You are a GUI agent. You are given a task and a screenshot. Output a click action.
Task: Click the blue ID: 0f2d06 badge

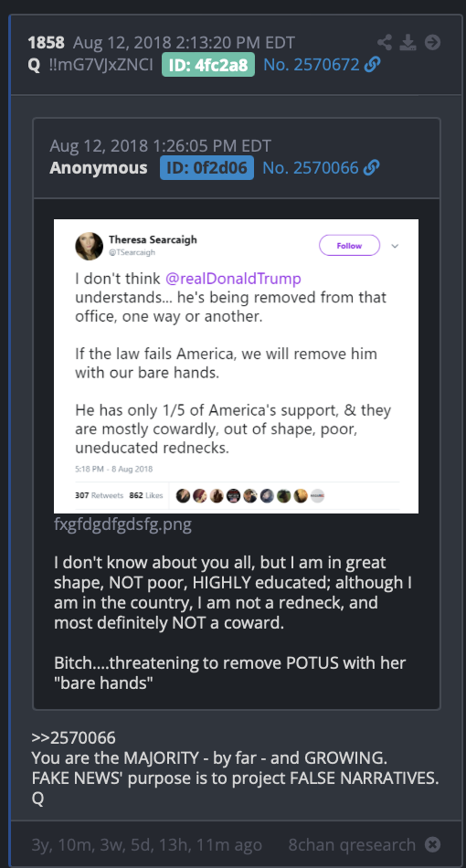click(207, 168)
